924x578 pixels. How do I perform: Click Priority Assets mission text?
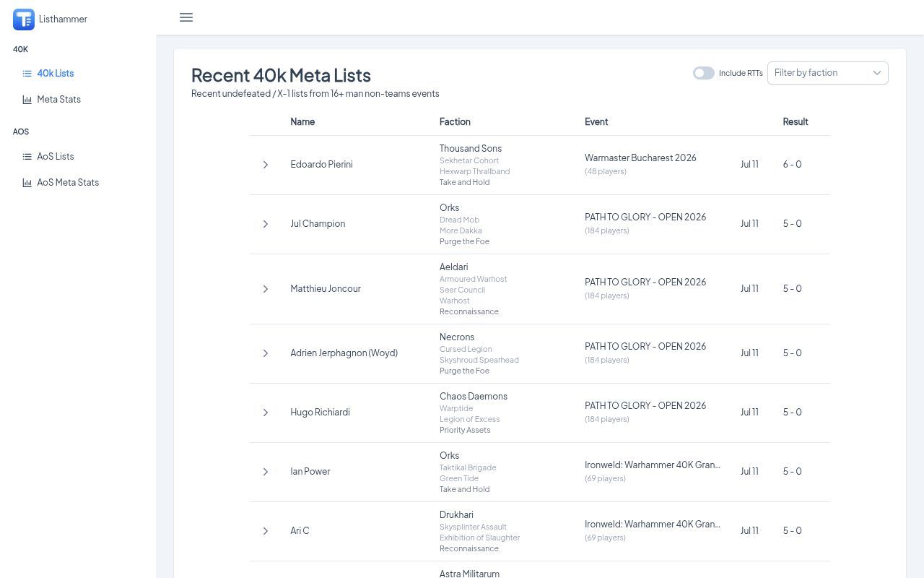pos(465,430)
